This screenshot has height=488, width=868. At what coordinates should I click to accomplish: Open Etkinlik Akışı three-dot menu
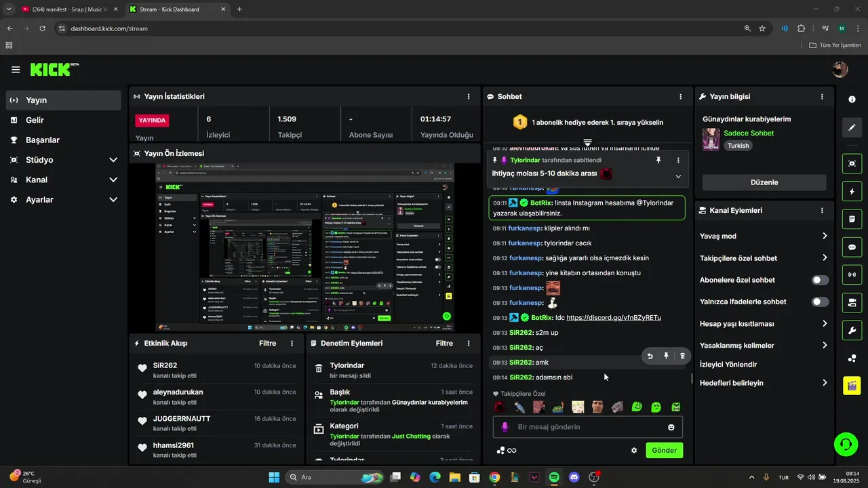[292, 344]
